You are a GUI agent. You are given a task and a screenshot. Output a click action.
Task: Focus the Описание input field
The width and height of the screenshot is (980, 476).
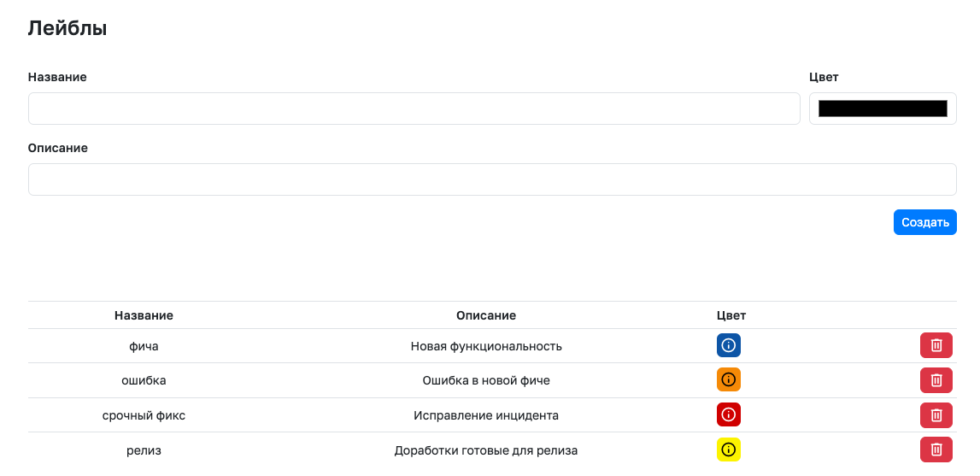[x=492, y=179]
